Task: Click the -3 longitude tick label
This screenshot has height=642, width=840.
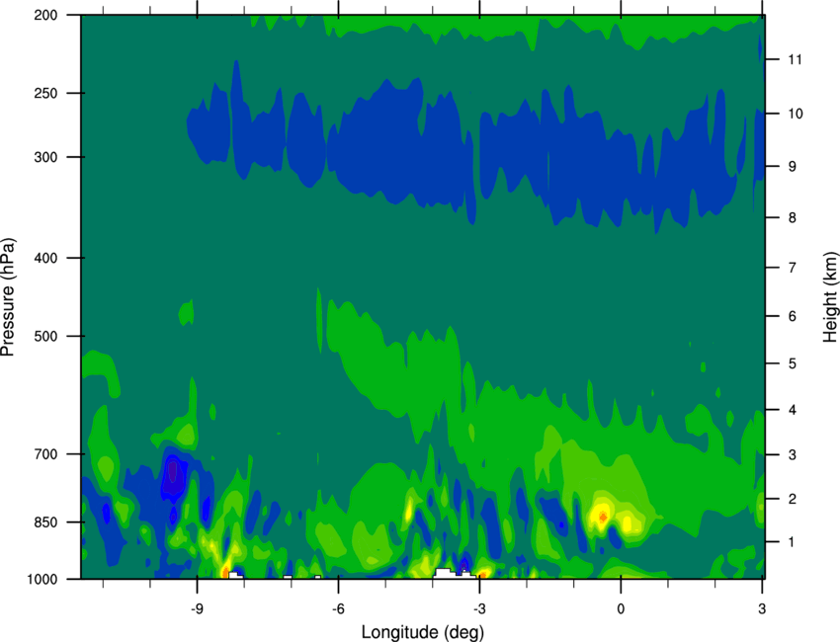Action: [x=479, y=608]
